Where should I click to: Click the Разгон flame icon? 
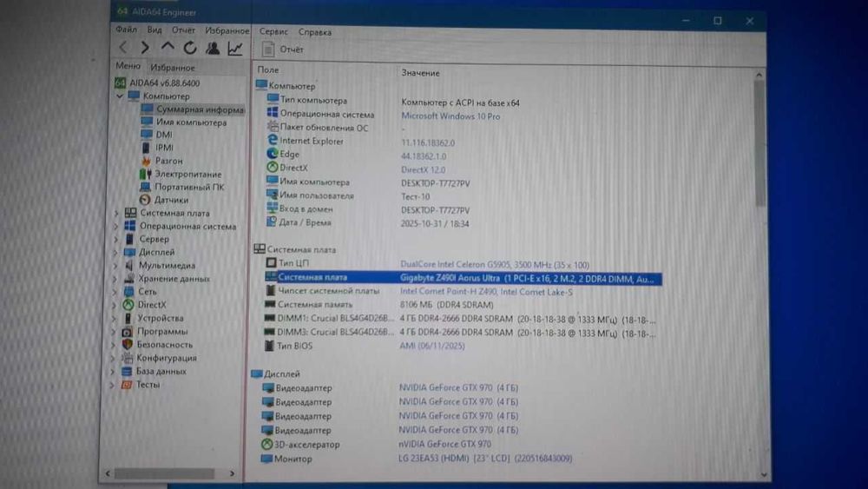(x=146, y=161)
